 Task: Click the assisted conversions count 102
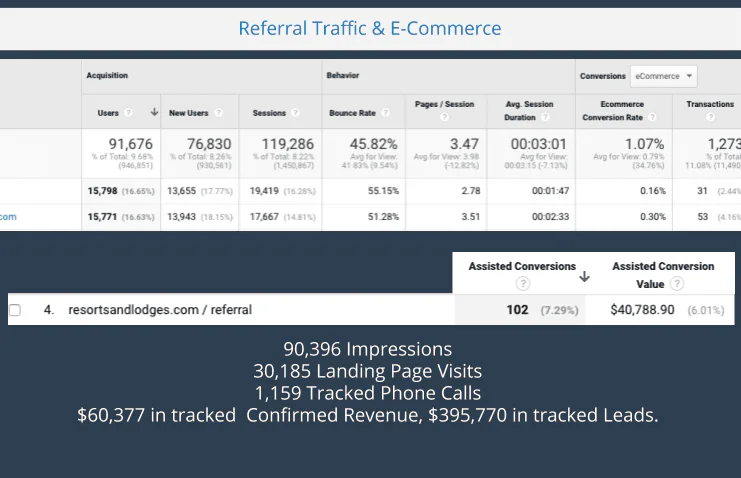tap(517, 310)
